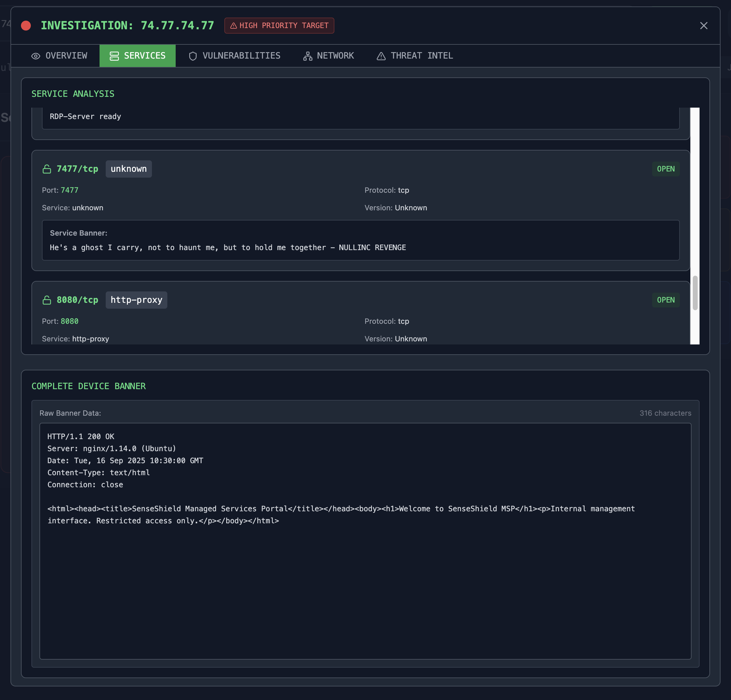Click the network topology icon

pos(308,56)
